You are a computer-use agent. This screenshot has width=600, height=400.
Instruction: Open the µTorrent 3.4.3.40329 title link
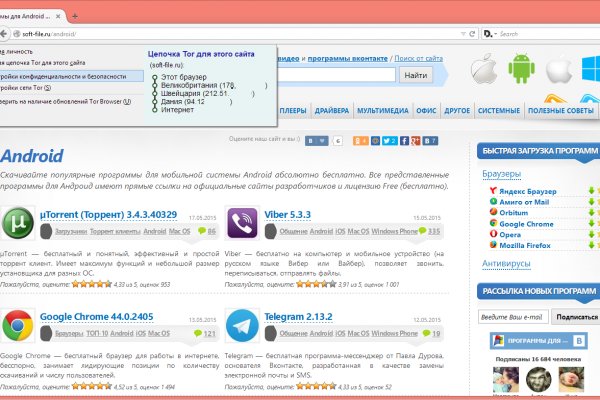(x=108, y=215)
